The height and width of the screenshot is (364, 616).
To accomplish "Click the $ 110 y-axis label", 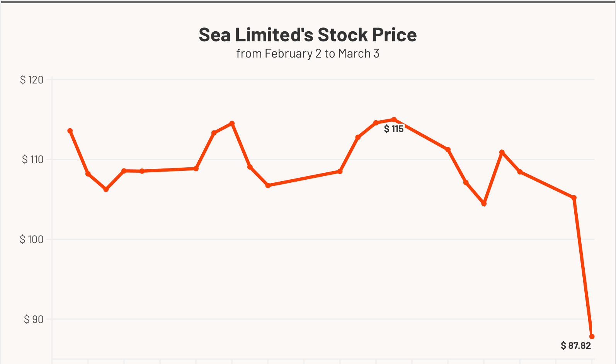I will click(x=32, y=159).
